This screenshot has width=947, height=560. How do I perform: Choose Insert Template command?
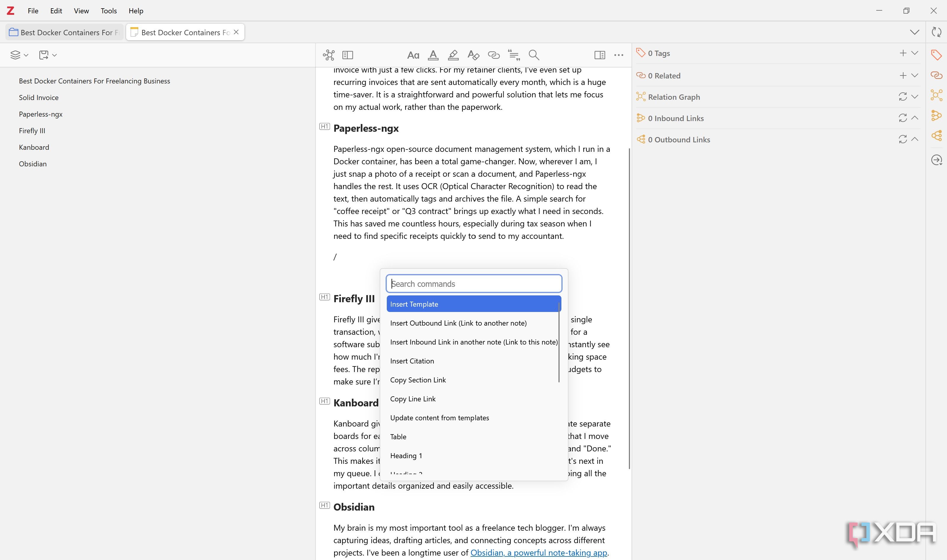(x=474, y=304)
